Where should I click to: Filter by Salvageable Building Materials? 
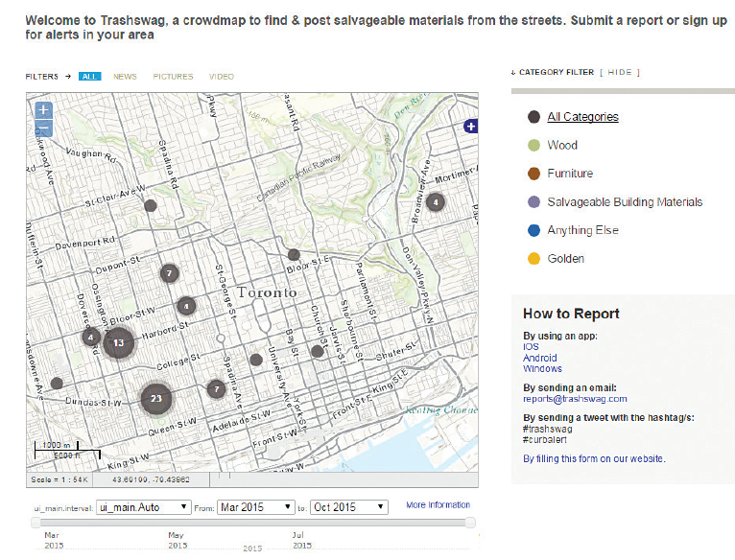[x=625, y=202]
